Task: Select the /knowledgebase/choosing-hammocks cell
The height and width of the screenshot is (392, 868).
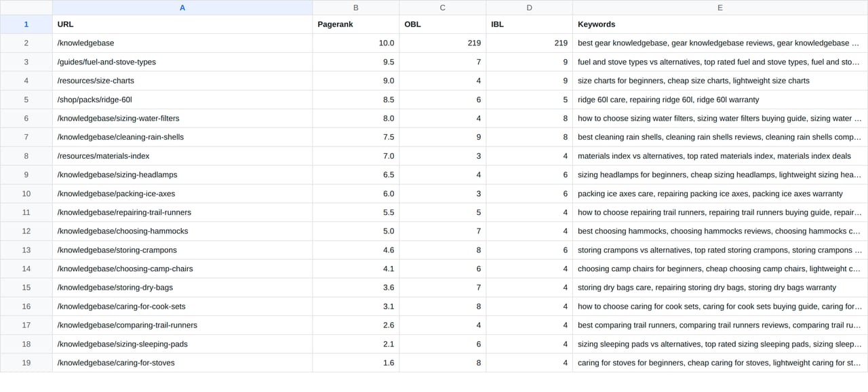Action: click(x=182, y=231)
